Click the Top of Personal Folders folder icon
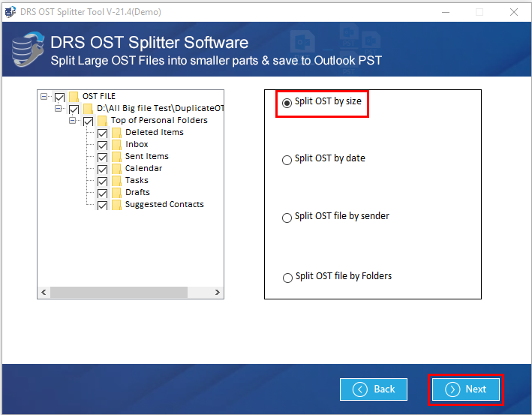The image size is (532, 415). click(x=102, y=121)
